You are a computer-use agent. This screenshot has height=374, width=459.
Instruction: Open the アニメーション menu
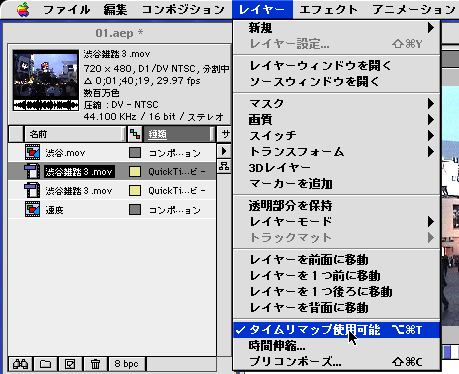pyautogui.click(x=414, y=9)
